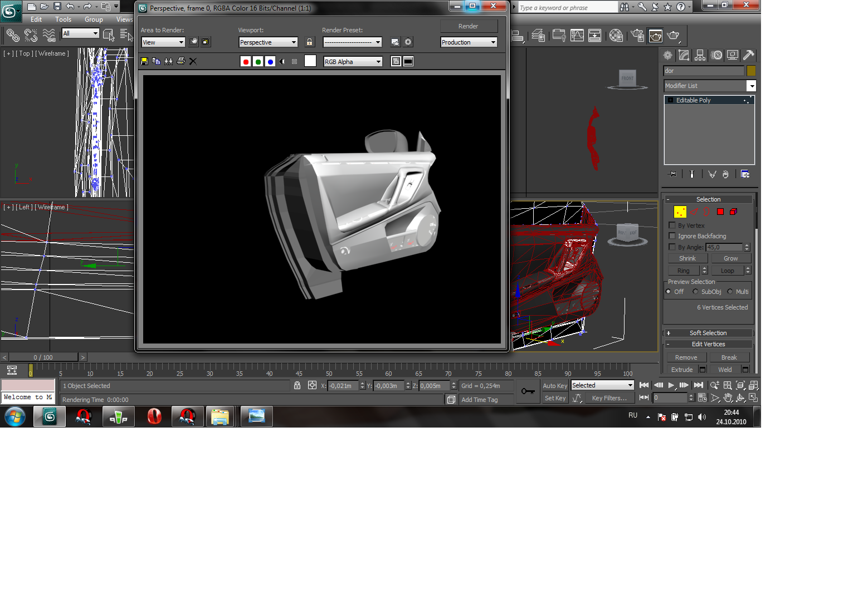Click the Grow selection button
This screenshot has height=589, width=868.
(x=730, y=258)
